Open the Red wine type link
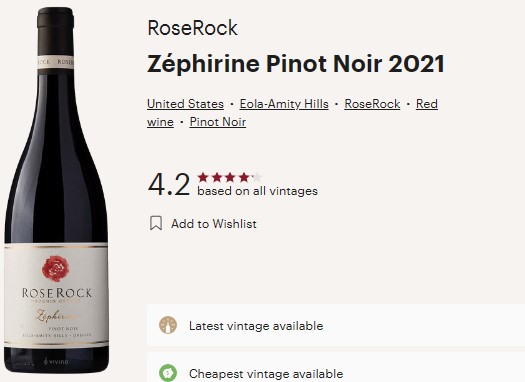 click(x=427, y=104)
